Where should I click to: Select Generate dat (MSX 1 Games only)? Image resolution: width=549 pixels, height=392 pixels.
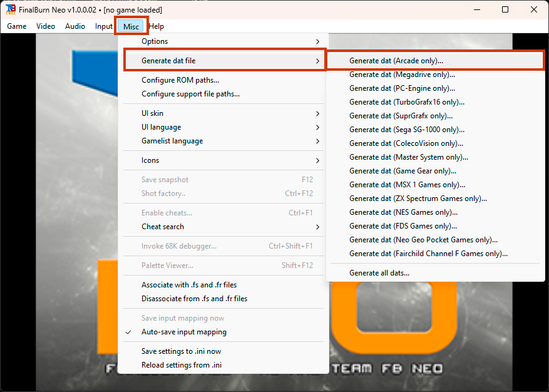pos(435,185)
